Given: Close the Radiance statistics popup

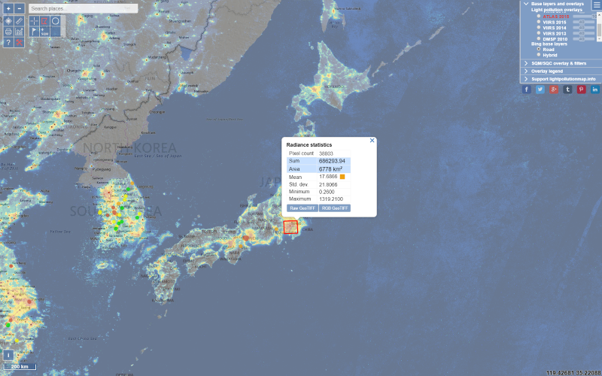Looking at the screenshot, I should click(x=372, y=141).
